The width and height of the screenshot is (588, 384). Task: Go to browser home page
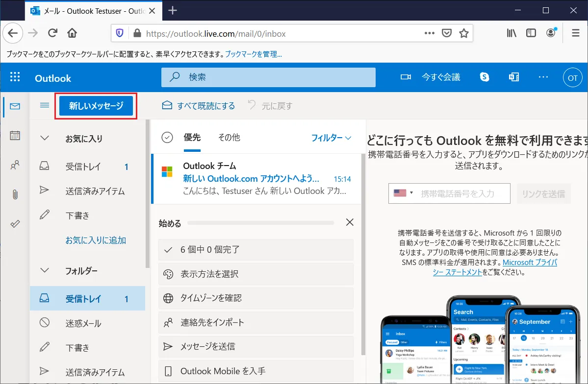coord(72,33)
